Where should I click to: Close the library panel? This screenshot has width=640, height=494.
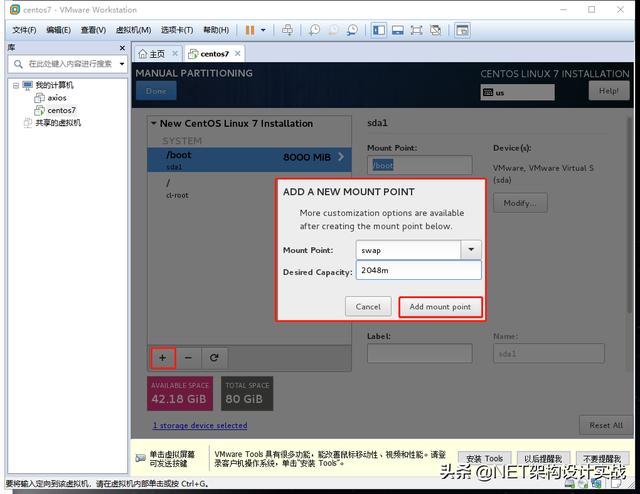tap(122, 48)
